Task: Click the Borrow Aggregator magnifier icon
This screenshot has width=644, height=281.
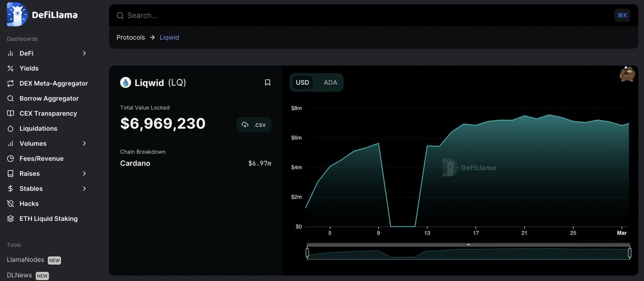Action: point(11,99)
